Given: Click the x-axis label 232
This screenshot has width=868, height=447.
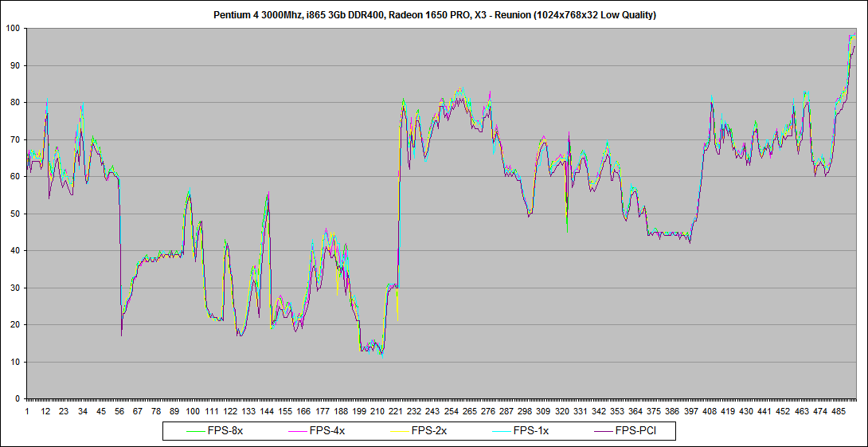Looking at the screenshot, I should point(415,412).
